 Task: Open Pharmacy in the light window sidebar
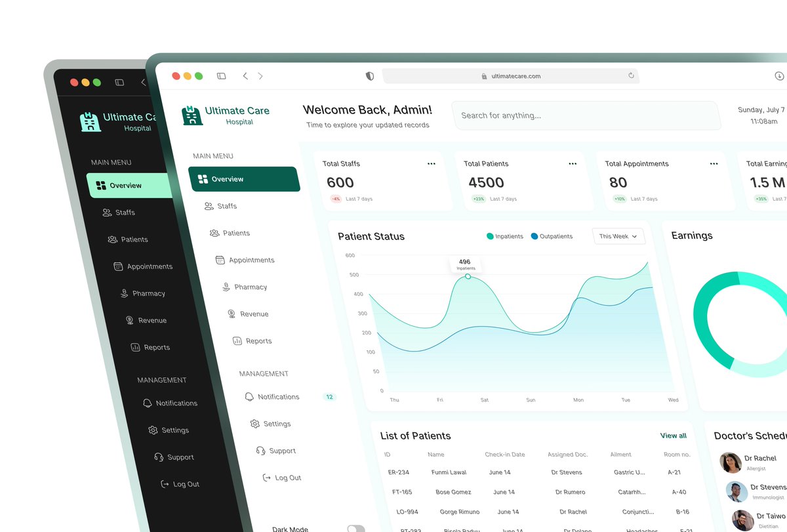(244, 287)
